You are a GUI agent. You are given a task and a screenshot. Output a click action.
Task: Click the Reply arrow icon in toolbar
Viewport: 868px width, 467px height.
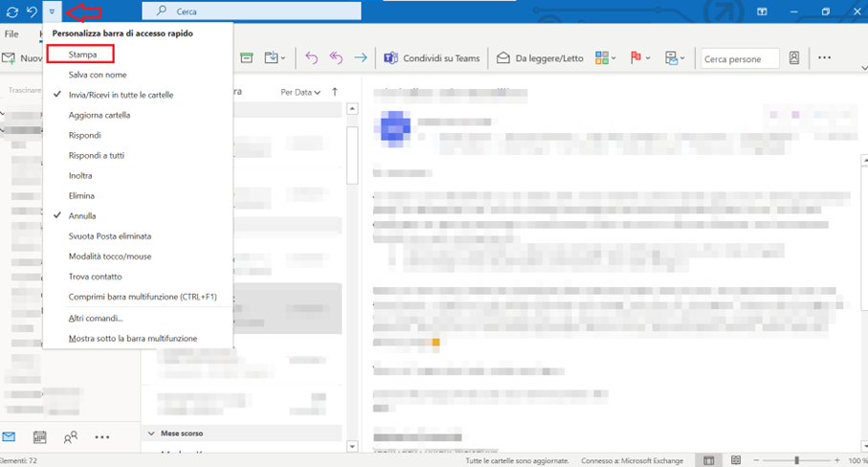pyautogui.click(x=311, y=58)
